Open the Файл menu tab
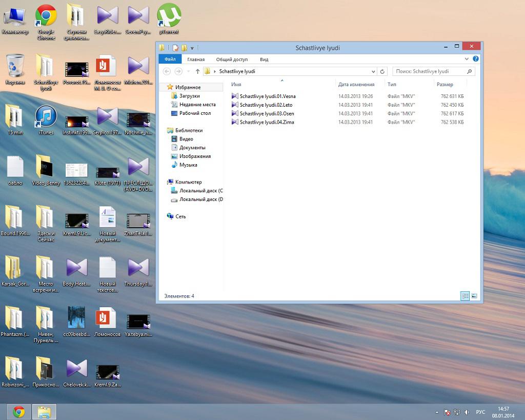Viewport: 525px width, 420px height. tap(170, 59)
